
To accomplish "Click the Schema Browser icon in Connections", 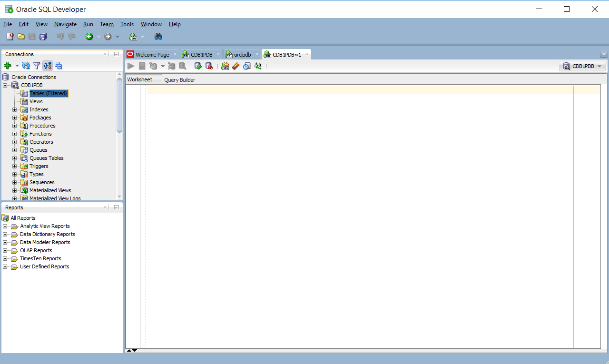I will (x=59, y=66).
